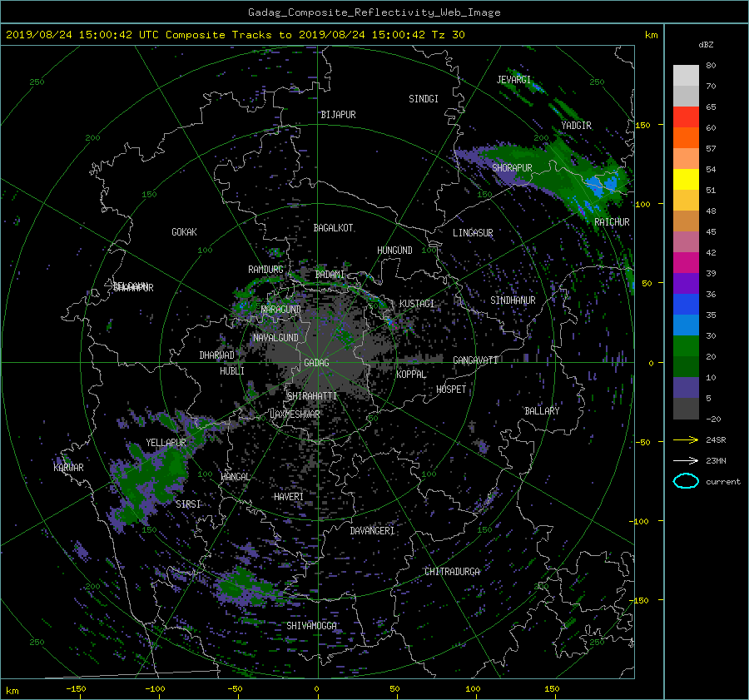Click the CHITRADURGA city label
The width and height of the screenshot is (749, 700).
tap(452, 572)
